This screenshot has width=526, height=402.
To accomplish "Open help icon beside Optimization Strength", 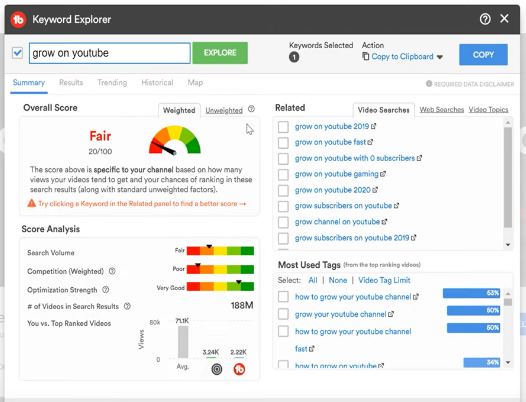I will point(105,289).
